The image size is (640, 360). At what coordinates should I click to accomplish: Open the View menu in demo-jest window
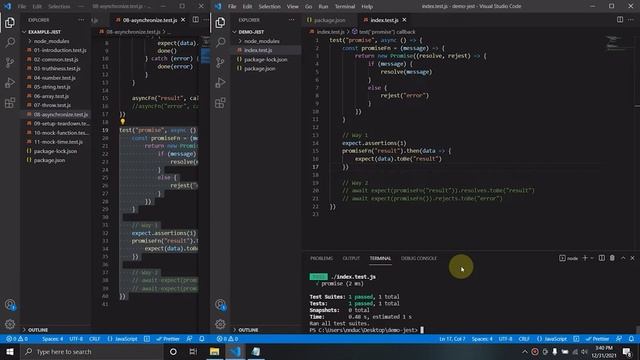point(293,7)
